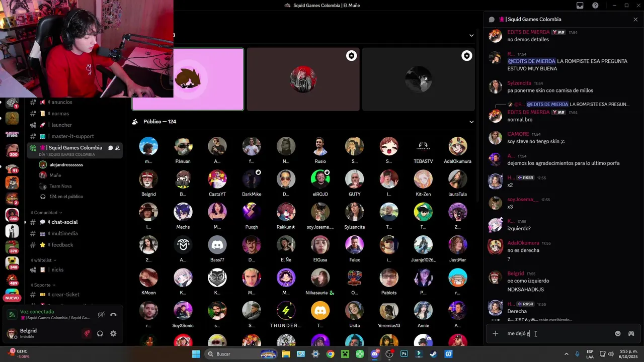Click THUNDER audience avatar

(286, 311)
